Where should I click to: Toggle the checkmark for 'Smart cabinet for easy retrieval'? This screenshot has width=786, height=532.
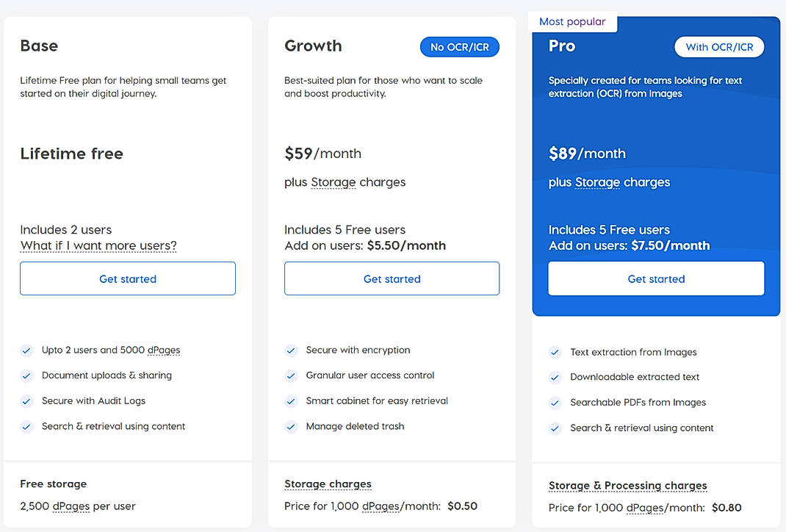pyautogui.click(x=291, y=401)
